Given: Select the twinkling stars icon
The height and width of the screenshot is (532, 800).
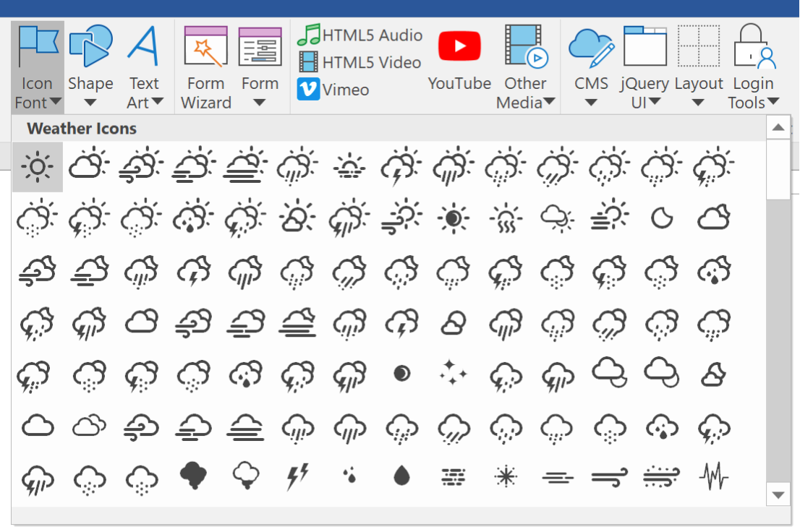Looking at the screenshot, I should click(x=453, y=373).
